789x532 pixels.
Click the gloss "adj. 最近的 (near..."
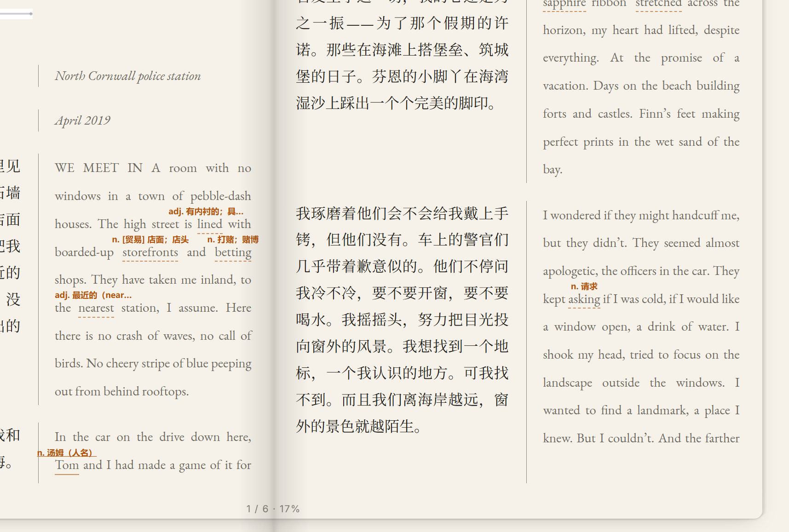(x=93, y=295)
